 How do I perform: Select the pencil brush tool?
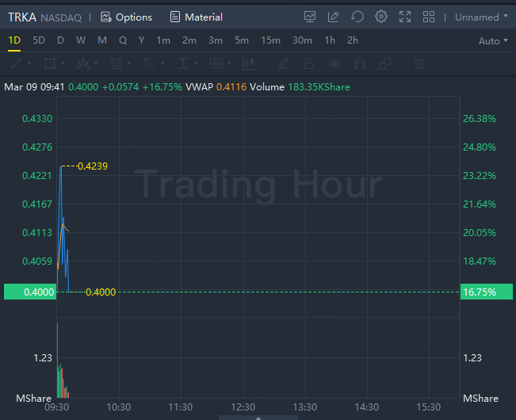pyautogui.click(x=283, y=63)
